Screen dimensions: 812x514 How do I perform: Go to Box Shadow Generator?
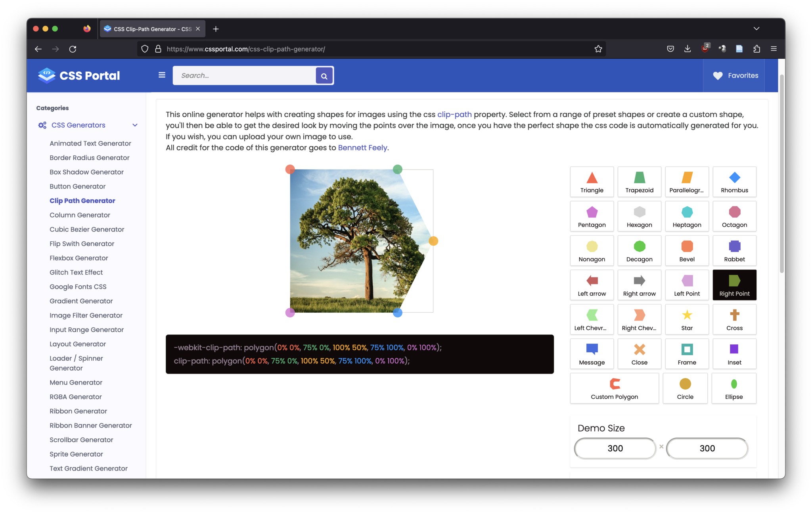[86, 172]
